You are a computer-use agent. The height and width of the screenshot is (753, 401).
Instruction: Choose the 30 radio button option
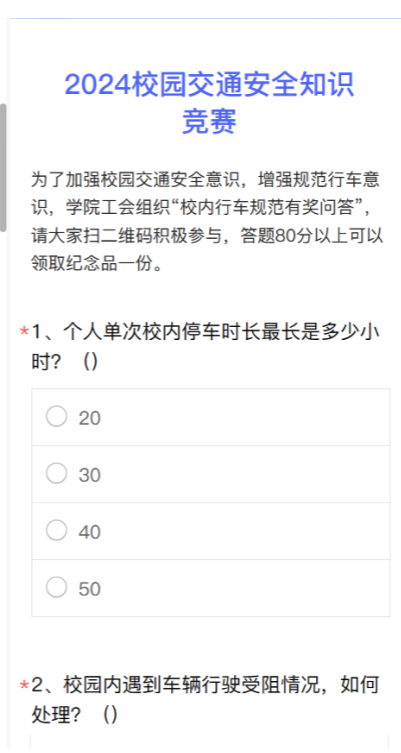(57, 474)
